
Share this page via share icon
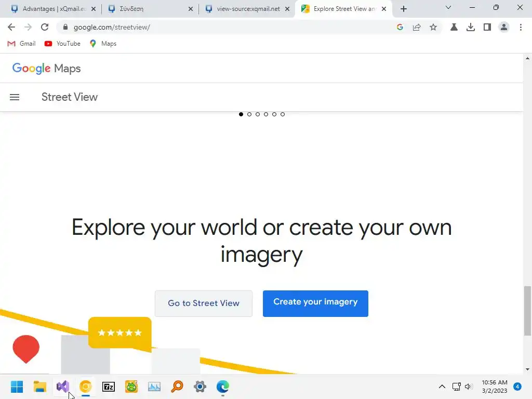pyautogui.click(x=417, y=27)
